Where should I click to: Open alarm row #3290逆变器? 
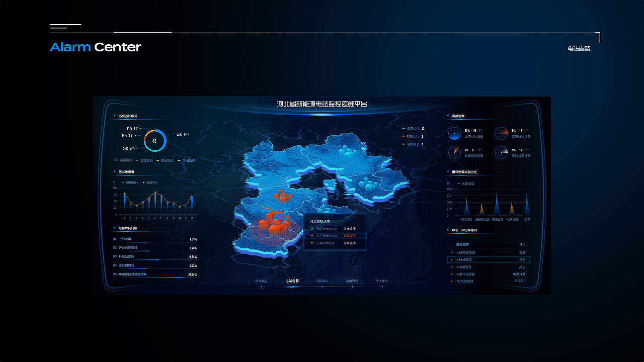pos(489,252)
